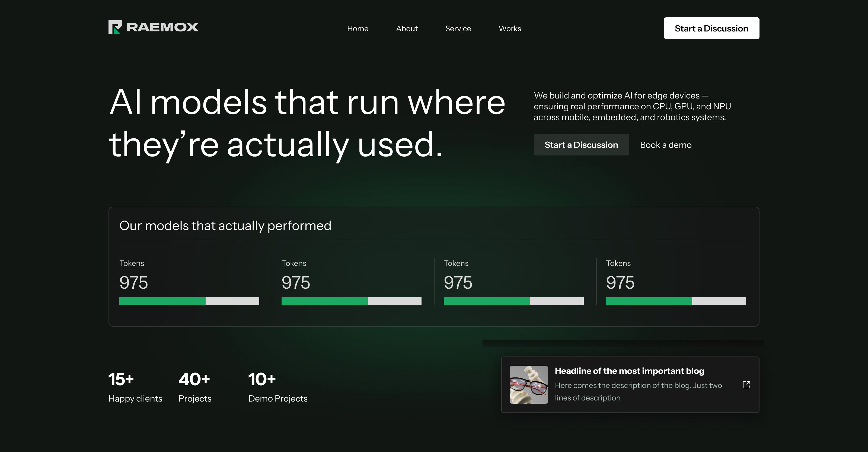Open the blog post via external link icon
The height and width of the screenshot is (452, 868).
(747, 385)
